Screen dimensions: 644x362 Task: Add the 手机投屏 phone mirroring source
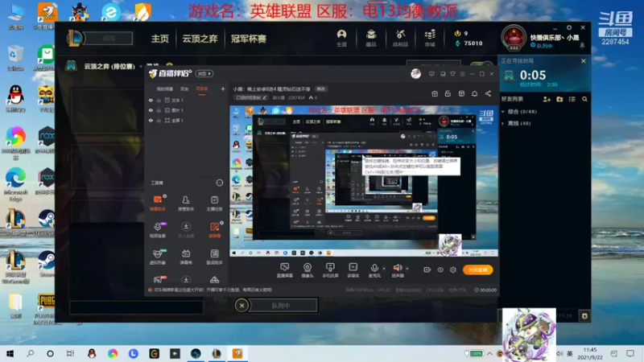330,270
